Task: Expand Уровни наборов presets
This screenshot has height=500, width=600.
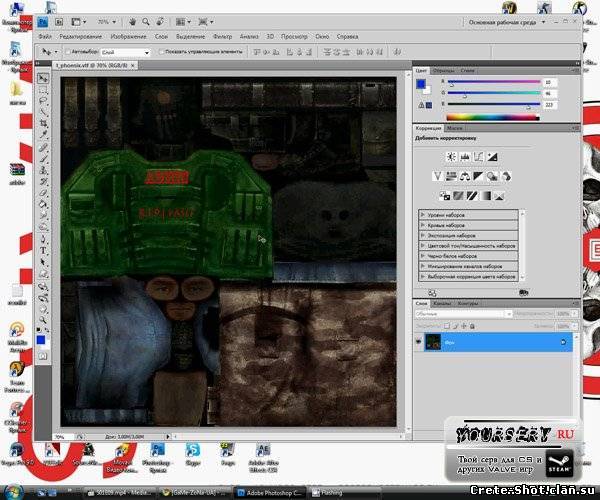Action: (x=423, y=215)
